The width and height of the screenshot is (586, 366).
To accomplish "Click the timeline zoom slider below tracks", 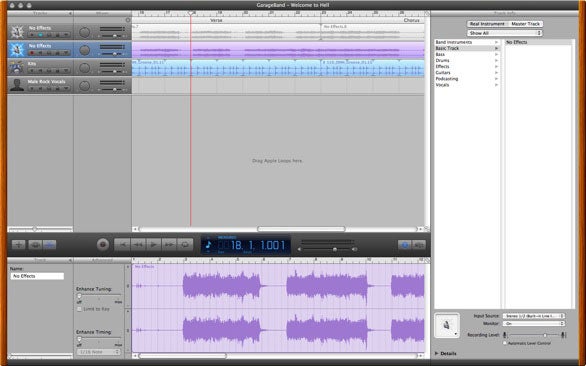I will pos(40,229).
